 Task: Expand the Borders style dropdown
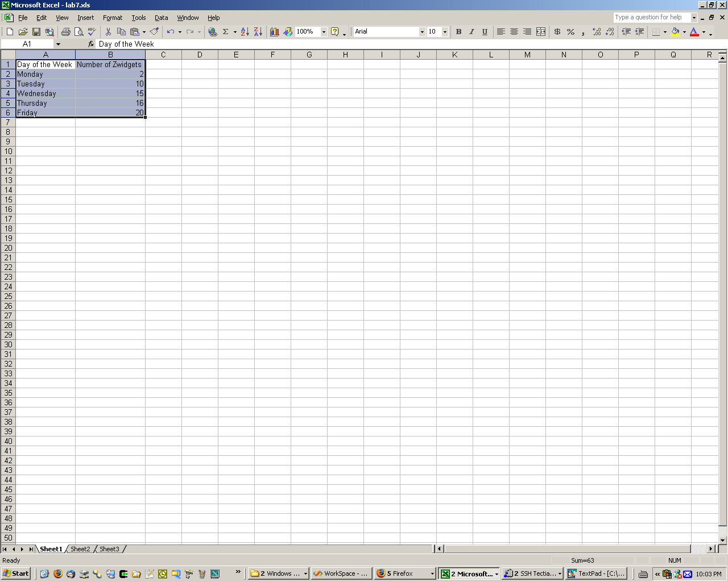[665, 32]
